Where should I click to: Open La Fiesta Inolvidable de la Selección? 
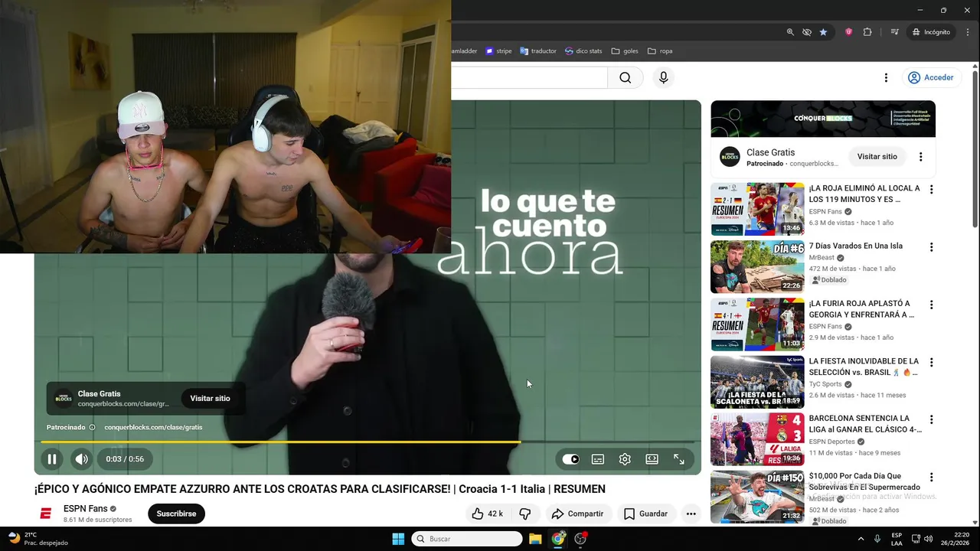click(x=864, y=367)
